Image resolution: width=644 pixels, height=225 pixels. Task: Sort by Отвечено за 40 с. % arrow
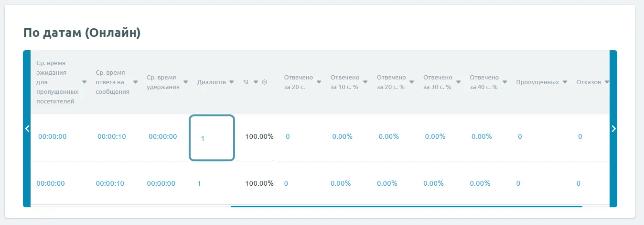(x=504, y=82)
